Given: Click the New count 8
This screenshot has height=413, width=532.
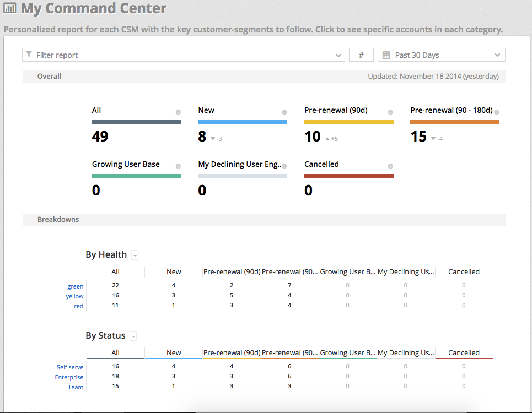Looking at the screenshot, I should [x=202, y=137].
